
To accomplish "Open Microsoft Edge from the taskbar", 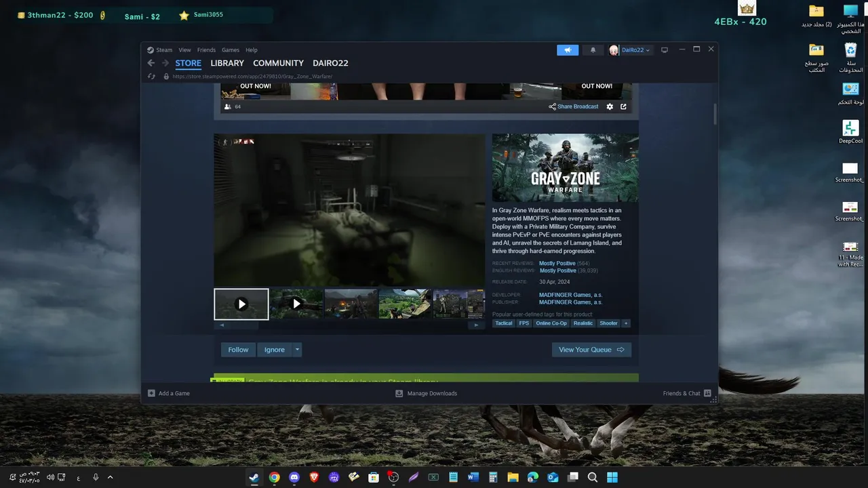I will click(x=533, y=477).
